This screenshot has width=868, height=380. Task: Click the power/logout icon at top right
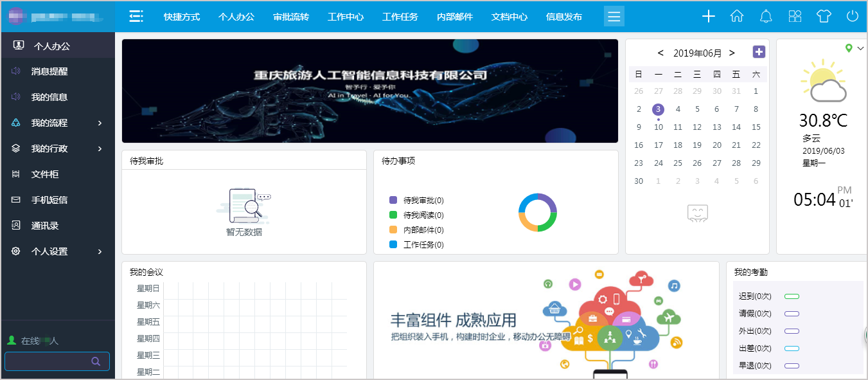[852, 16]
